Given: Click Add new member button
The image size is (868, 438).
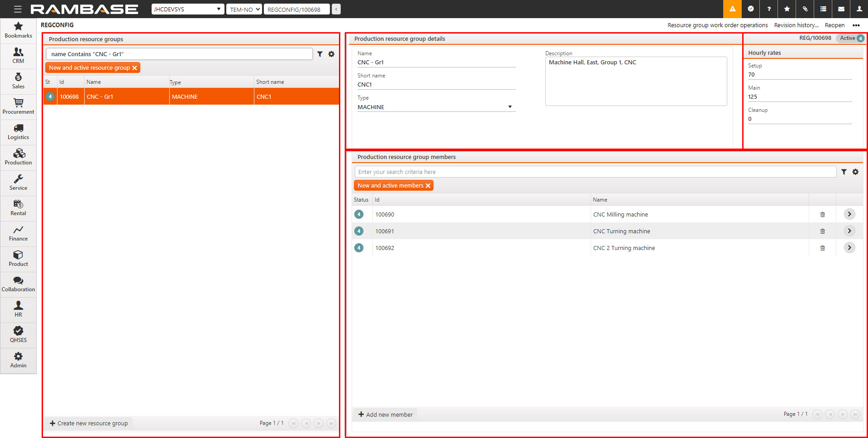Looking at the screenshot, I should (x=385, y=414).
